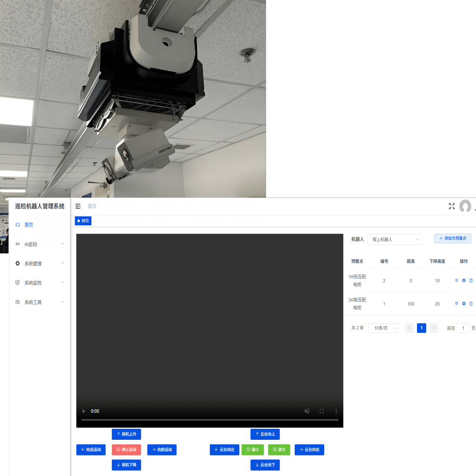Open the 10条/页 page size dropdown
This screenshot has width=476, height=476.
coord(383,328)
